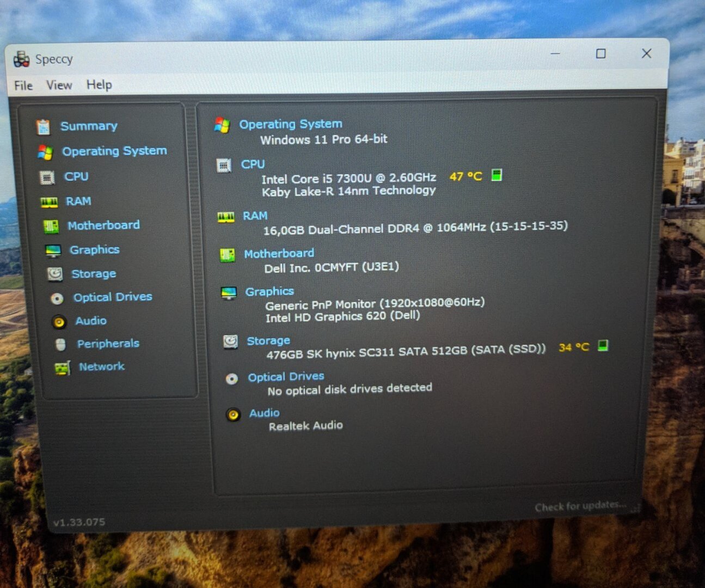Click the Operating System heading in summary panel

tap(291, 124)
